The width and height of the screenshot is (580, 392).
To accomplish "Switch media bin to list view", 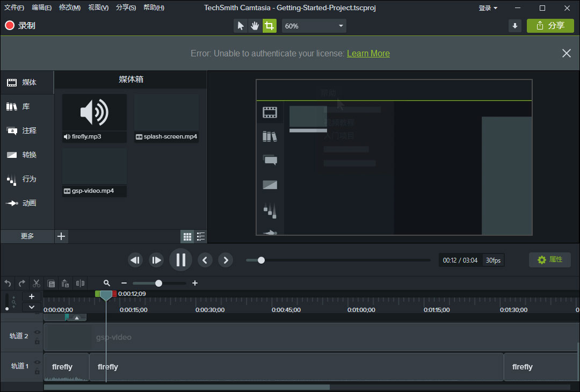I will click(x=201, y=236).
